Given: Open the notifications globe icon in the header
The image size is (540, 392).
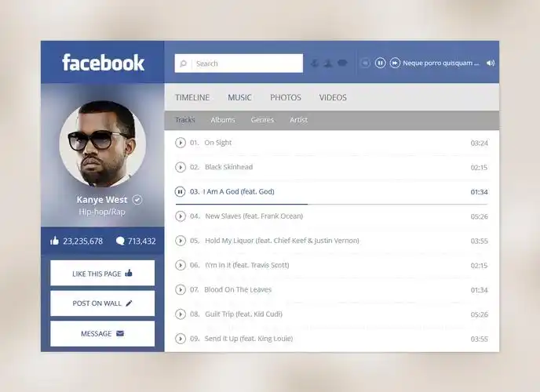Looking at the screenshot, I should click(x=315, y=64).
